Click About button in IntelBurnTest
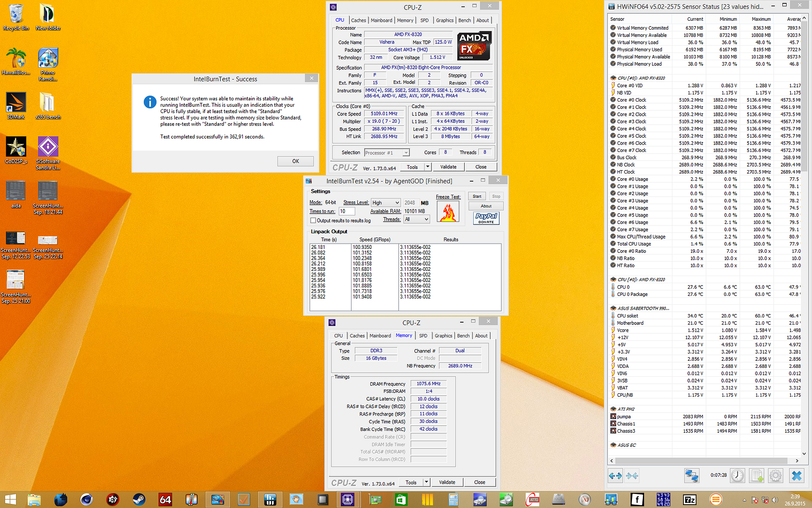The width and height of the screenshot is (812, 508). pyautogui.click(x=486, y=206)
